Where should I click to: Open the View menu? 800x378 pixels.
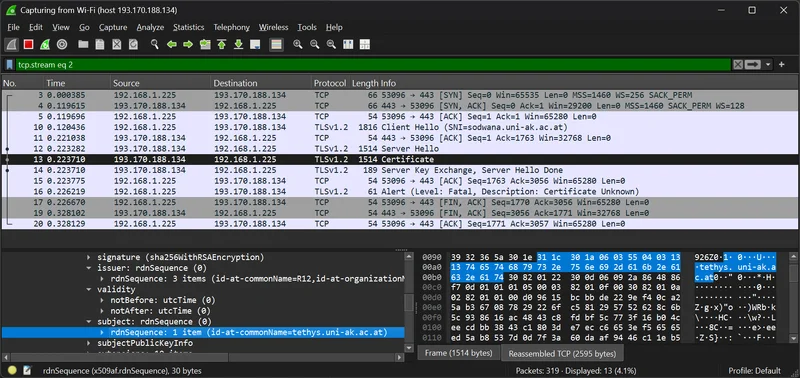click(x=61, y=28)
